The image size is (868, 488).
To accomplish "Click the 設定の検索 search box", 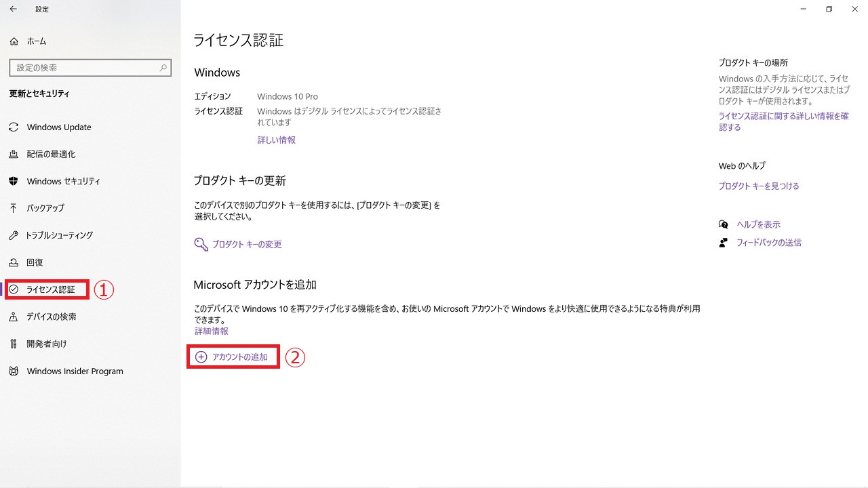I will click(x=90, y=68).
